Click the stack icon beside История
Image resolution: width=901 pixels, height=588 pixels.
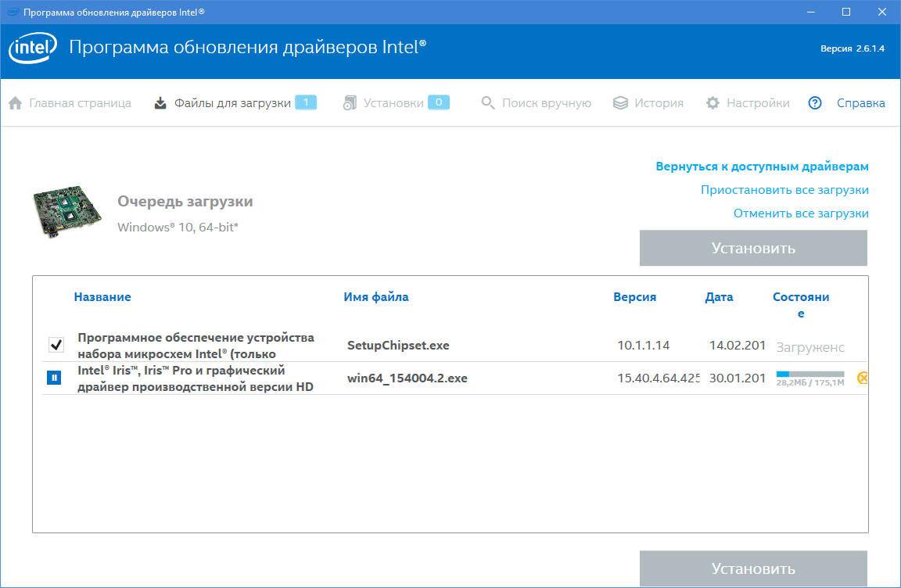tap(620, 102)
